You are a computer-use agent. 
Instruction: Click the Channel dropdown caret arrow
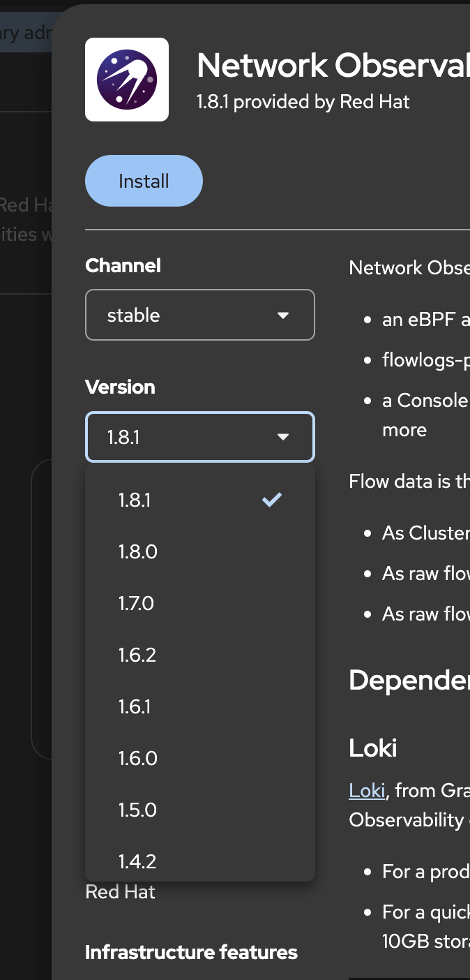(x=283, y=315)
